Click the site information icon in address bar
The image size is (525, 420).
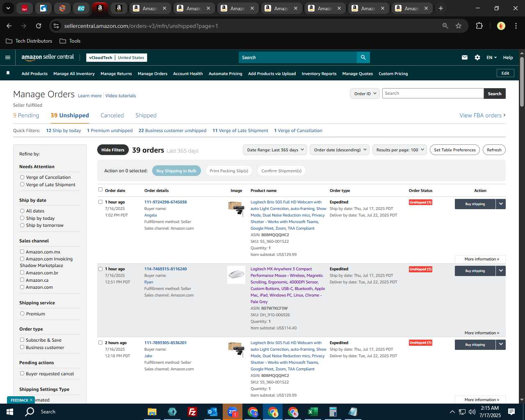click(x=57, y=26)
